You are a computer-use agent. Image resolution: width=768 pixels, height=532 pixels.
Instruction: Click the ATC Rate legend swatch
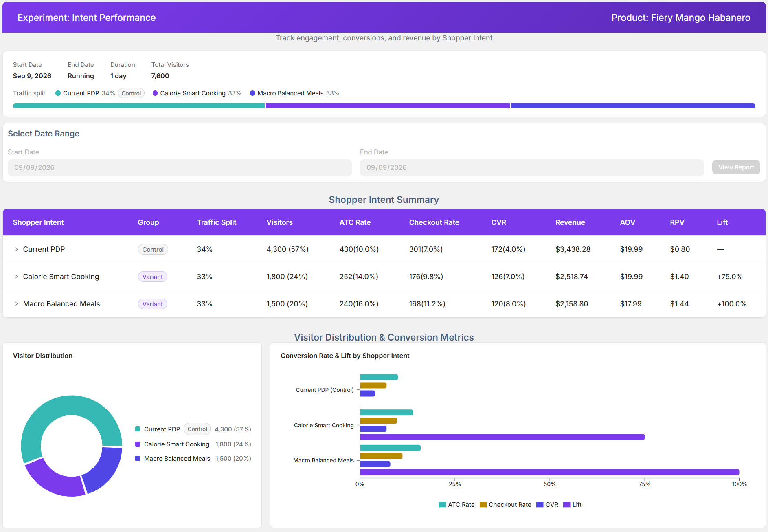pyautogui.click(x=442, y=505)
